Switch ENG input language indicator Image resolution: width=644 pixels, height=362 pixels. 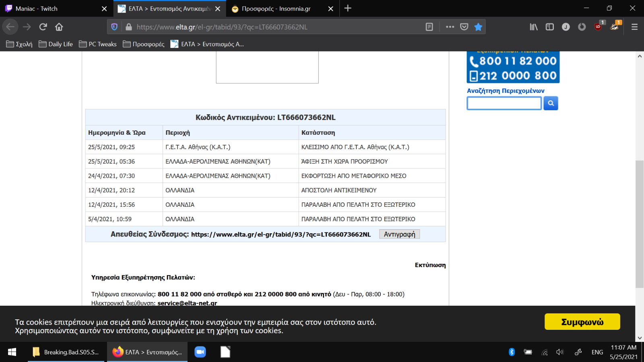tap(597, 352)
